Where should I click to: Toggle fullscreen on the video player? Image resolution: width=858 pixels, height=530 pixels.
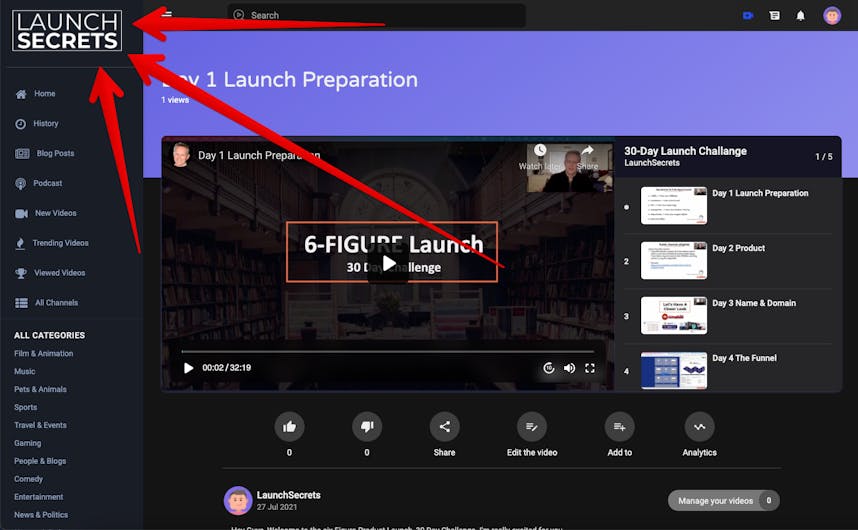coord(590,368)
